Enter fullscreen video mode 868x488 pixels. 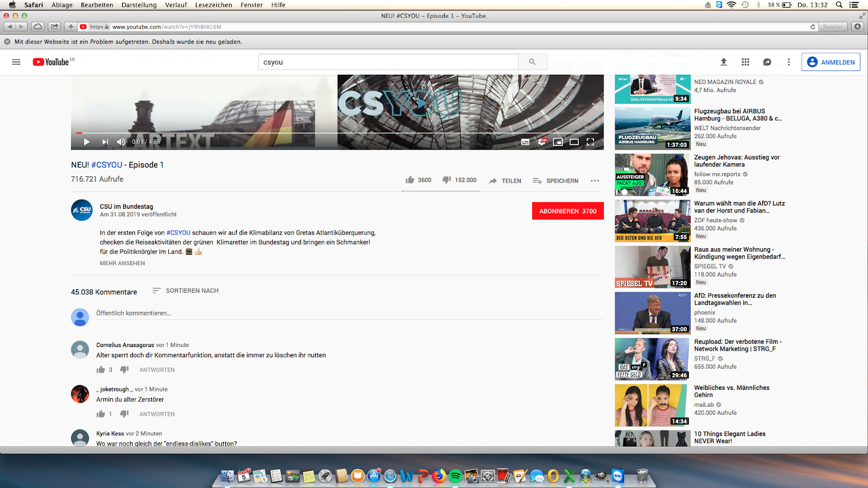590,142
